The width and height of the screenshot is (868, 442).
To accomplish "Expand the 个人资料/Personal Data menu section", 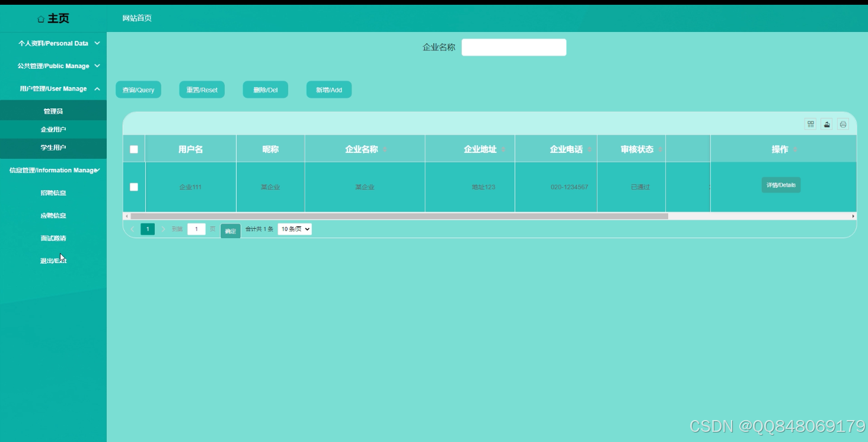I will point(53,43).
